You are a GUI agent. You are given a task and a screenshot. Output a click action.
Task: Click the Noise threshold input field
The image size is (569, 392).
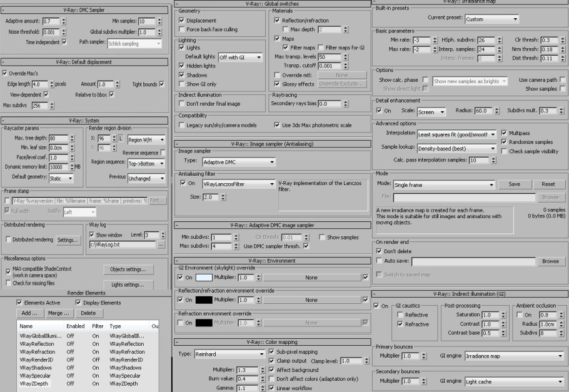tap(51, 33)
